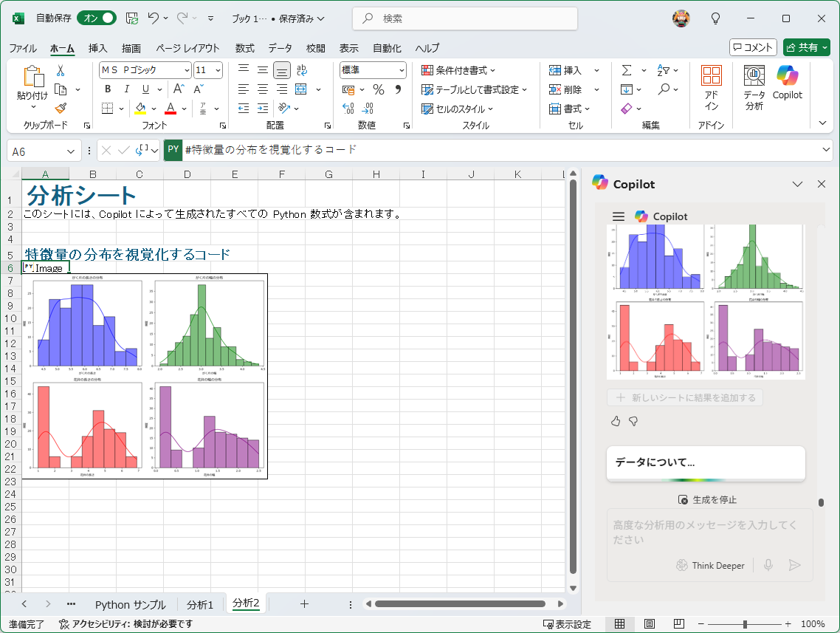Switch to Page Break Preview in status bar
This screenshot has width=840, height=633.
pyautogui.click(x=679, y=624)
